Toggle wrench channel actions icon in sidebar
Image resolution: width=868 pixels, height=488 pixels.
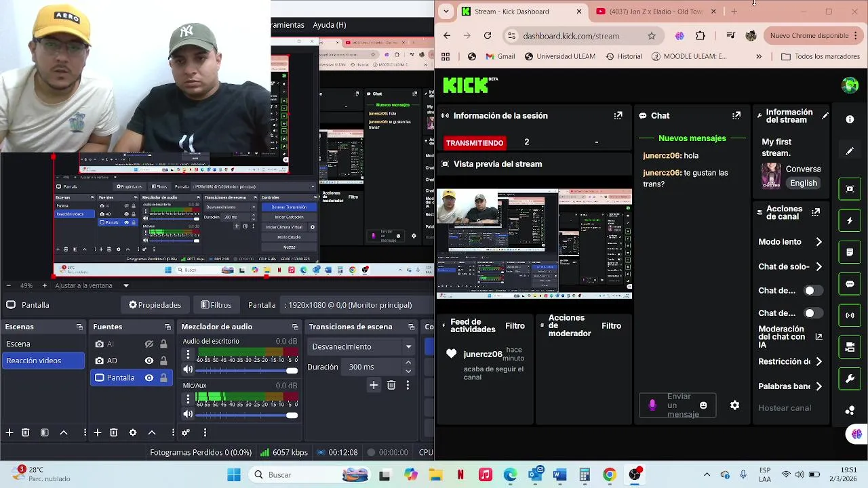[850, 379]
